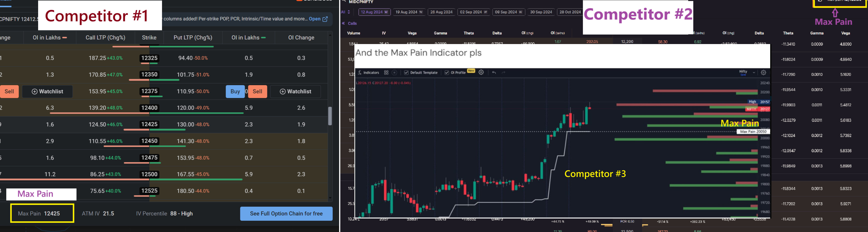This screenshot has width=868, height=232.
Task: Click the Put LTP (Chg%) column header
Action: 193,38
